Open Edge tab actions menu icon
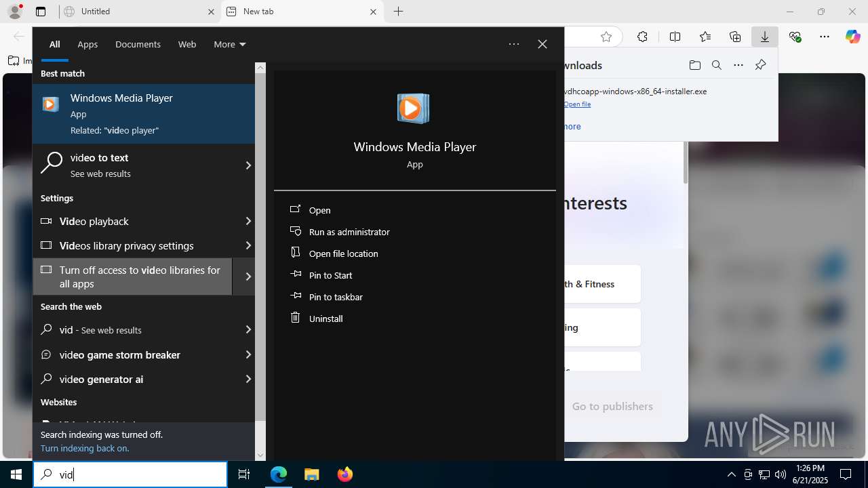The height and width of the screenshot is (488, 868). coord(41,12)
